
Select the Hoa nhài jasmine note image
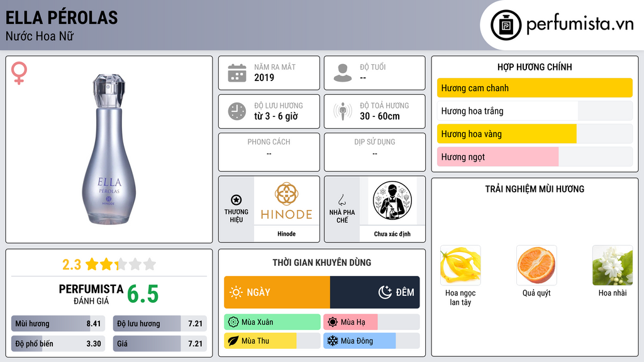point(613,265)
